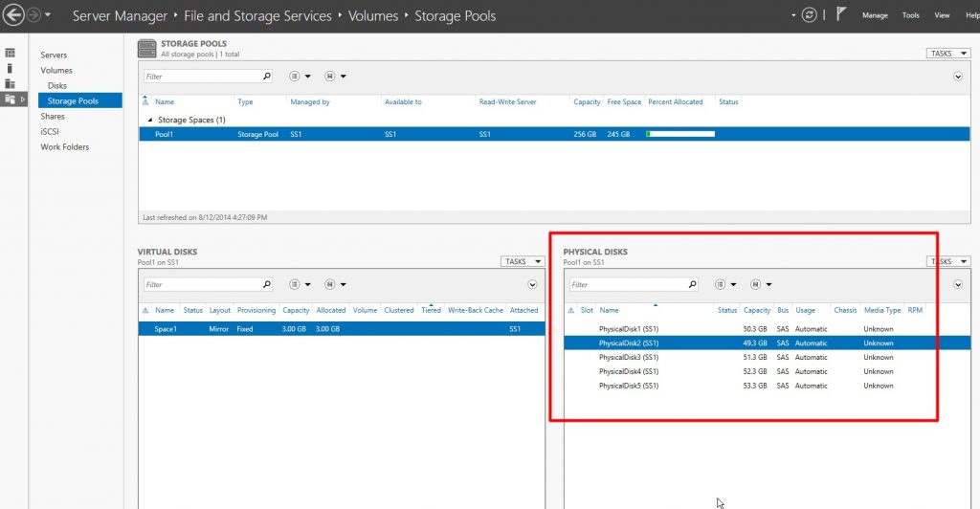Open navigation history dropdown beside forward arrow
Screen dimensions: 980x509
coord(48,15)
